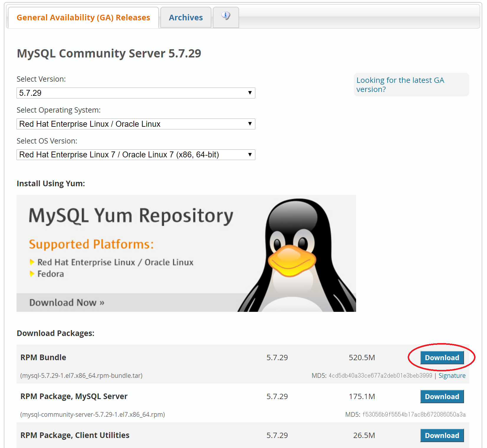This screenshot has height=448, width=487.
Task: Click the mysql-community-server file name text
Action: click(x=92, y=414)
